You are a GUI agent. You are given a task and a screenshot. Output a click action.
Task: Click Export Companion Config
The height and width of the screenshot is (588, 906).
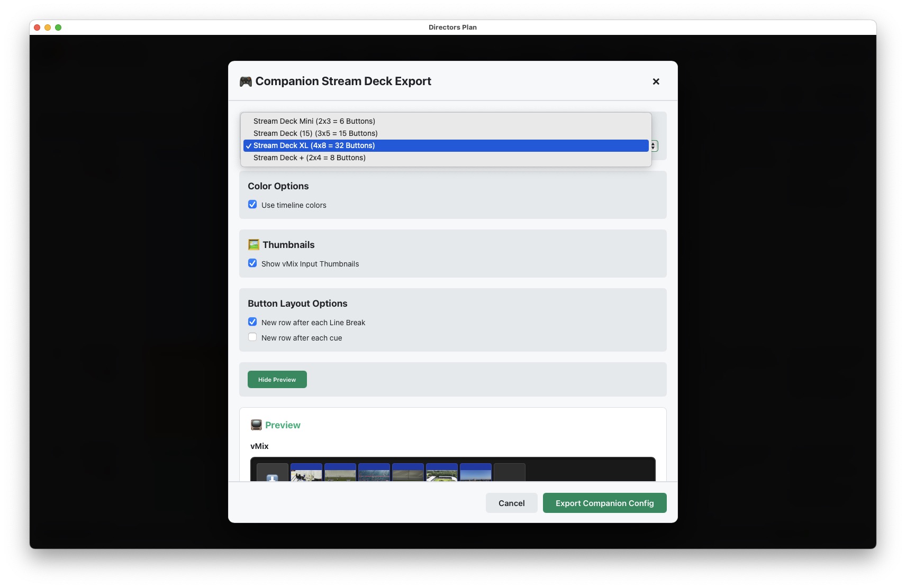(x=604, y=503)
